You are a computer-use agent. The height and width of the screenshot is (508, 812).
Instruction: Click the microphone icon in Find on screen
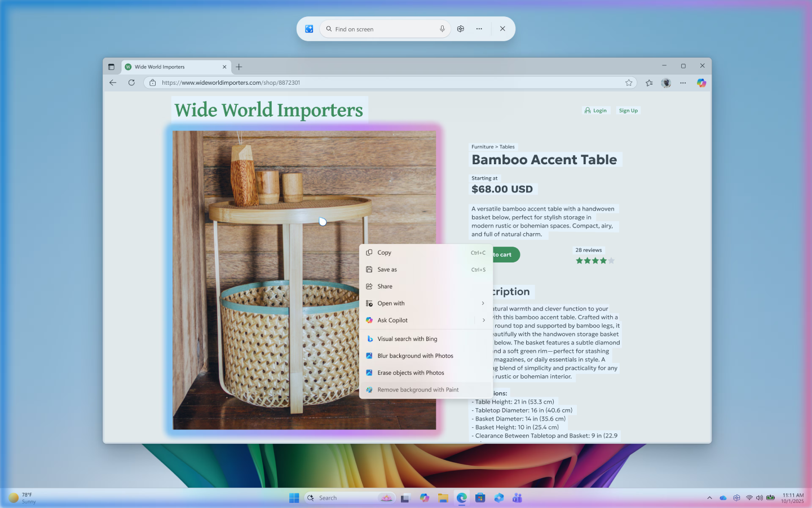tap(442, 29)
